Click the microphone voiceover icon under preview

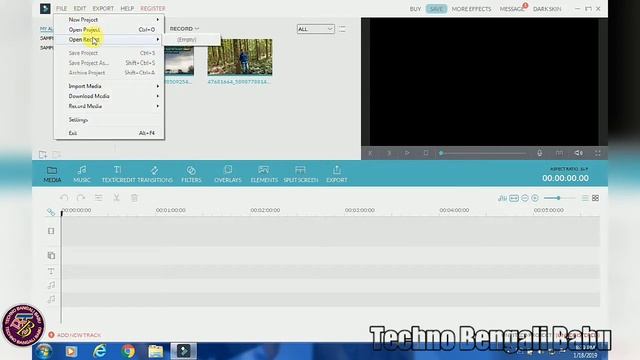click(x=539, y=153)
